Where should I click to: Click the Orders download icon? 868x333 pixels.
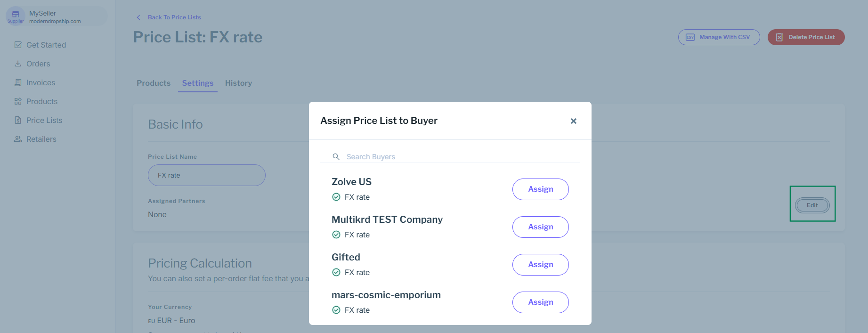point(18,64)
